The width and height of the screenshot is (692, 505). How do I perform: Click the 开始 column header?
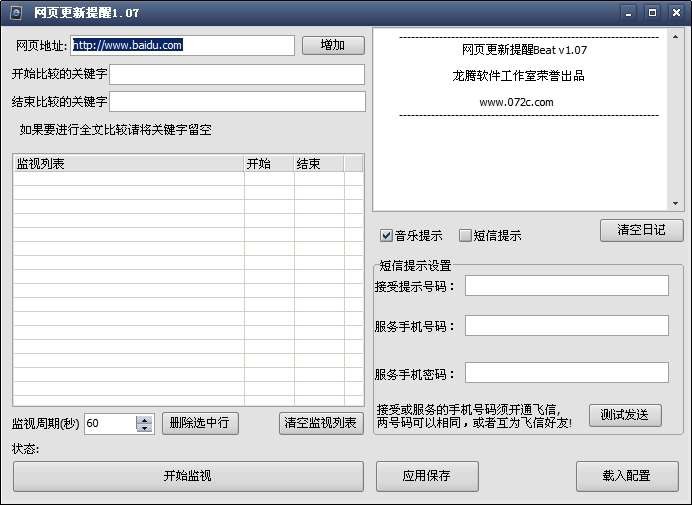click(269, 164)
